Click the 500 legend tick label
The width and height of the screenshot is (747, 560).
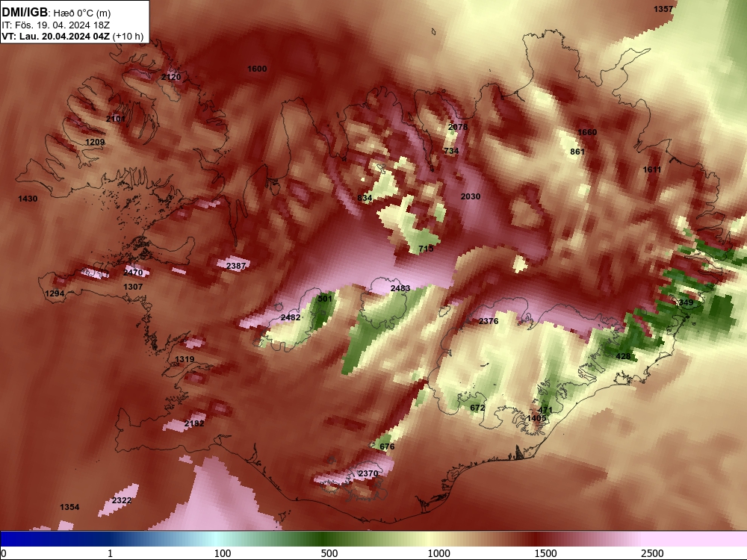click(329, 553)
